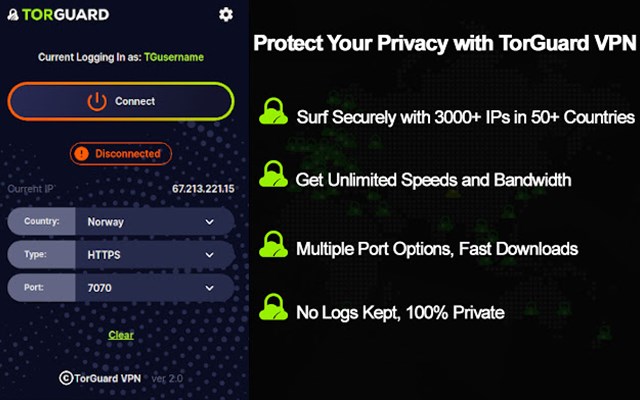Image resolution: width=640 pixels, height=400 pixels.
Task: Click the exclamation warning icon
Action: (82, 154)
